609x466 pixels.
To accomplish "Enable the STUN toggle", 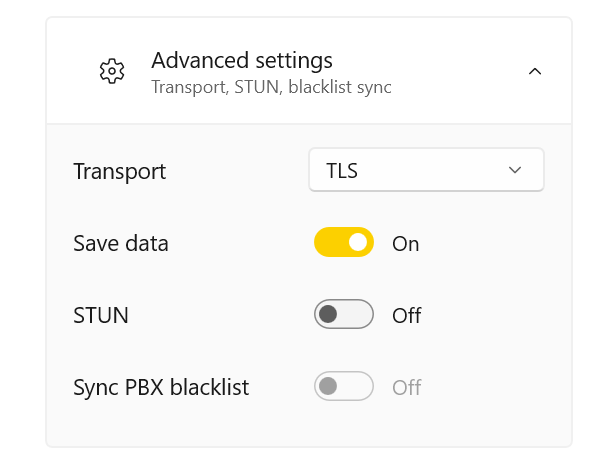I will [x=344, y=315].
